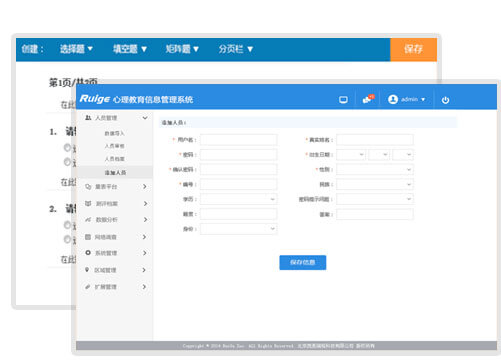Select 添加人员 submenu item
Screen dimensions: 501x364
[x=115, y=172]
